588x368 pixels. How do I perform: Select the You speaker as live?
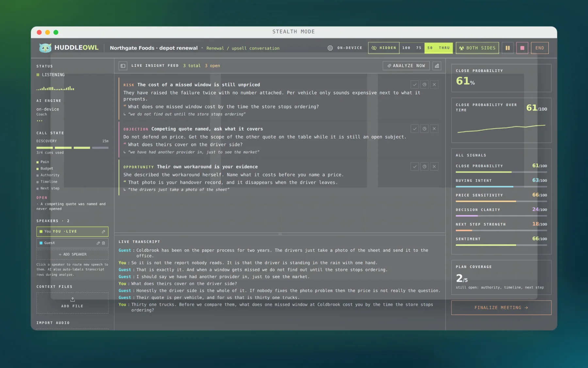coord(73,232)
